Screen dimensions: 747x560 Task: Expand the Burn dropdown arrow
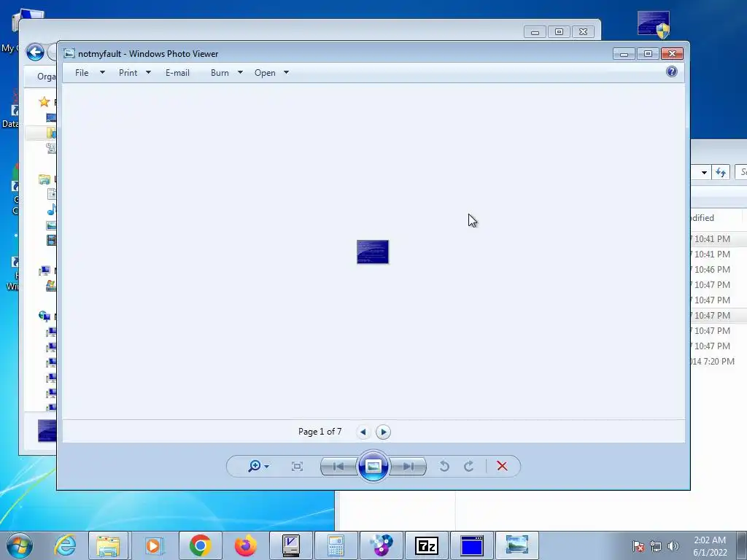coord(240,72)
